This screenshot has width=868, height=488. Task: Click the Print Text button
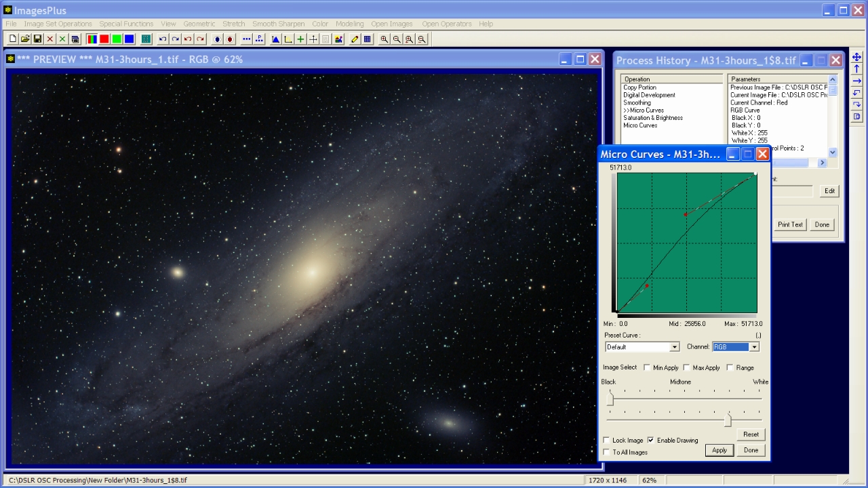[x=790, y=224]
